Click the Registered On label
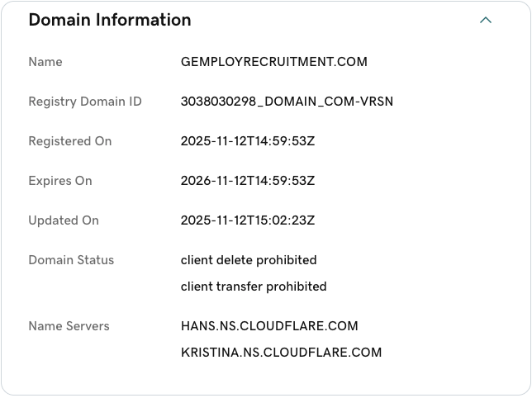This screenshot has width=532, height=398. 69,141
